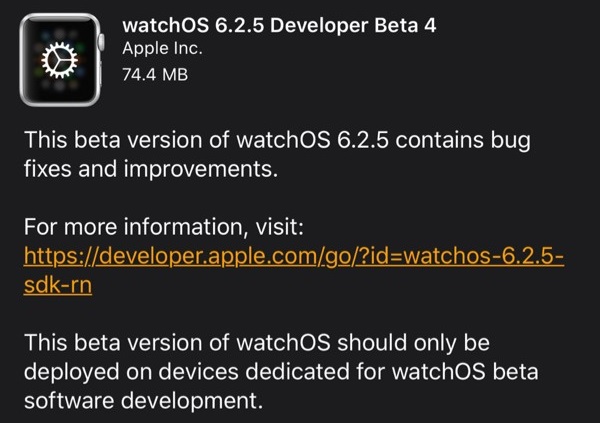
Task: Click "Beta 4" in the update title
Action: 405,26
